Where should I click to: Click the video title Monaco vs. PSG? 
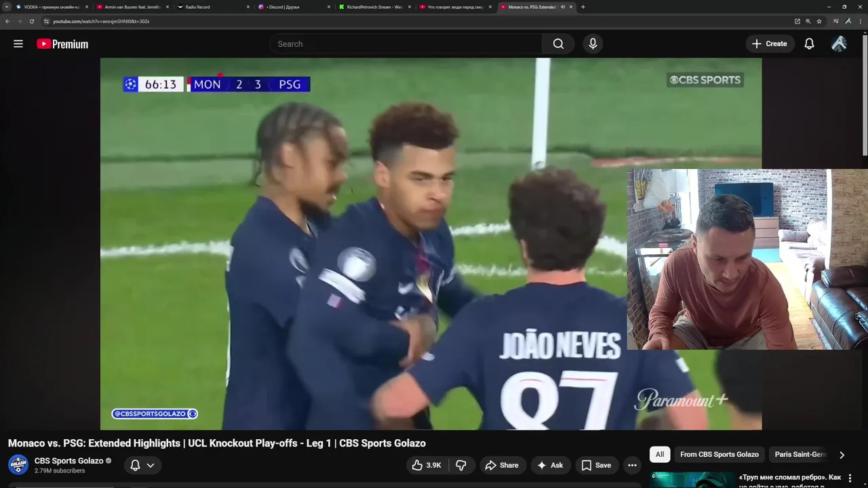point(217,443)
